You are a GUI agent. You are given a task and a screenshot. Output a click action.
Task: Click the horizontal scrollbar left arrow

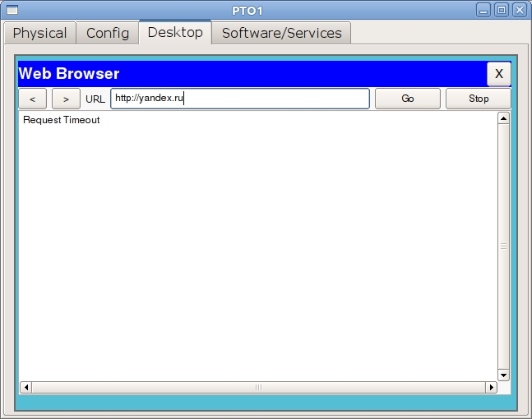(25, 387)
